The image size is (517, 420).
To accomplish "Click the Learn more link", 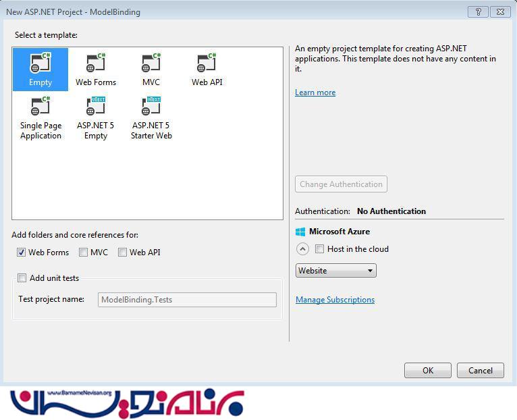I will (315, 93).
